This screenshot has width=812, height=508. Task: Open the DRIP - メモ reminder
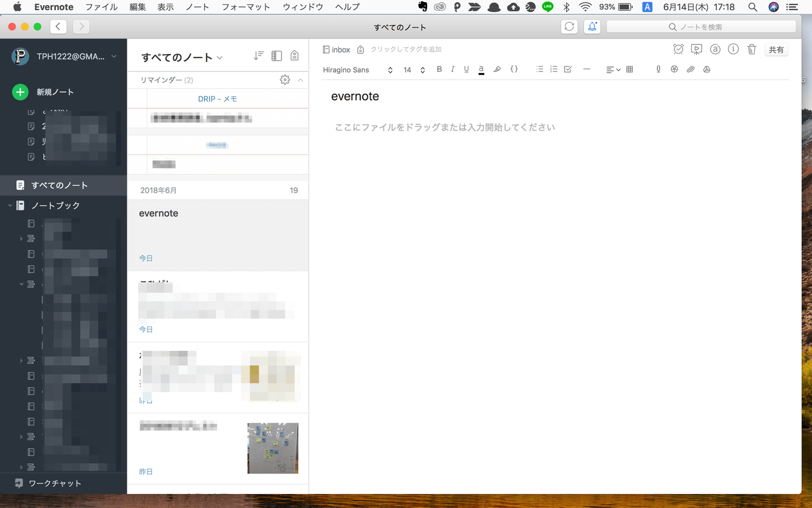coord(218,99)
